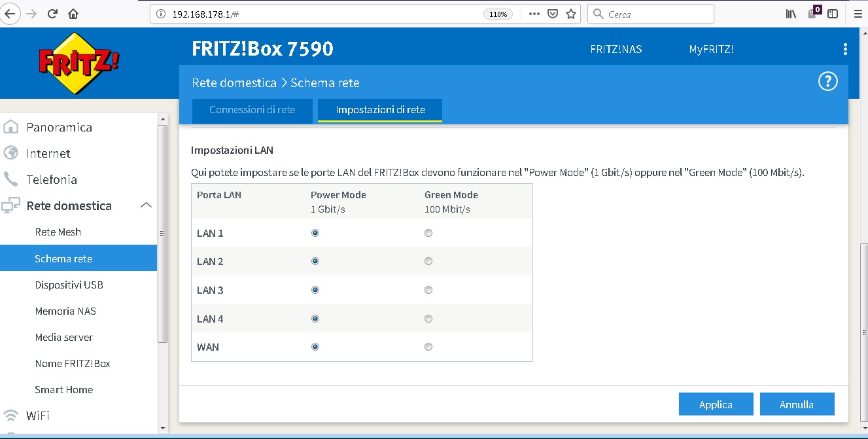Select Power Mode for WAN port

coord(315,347)
